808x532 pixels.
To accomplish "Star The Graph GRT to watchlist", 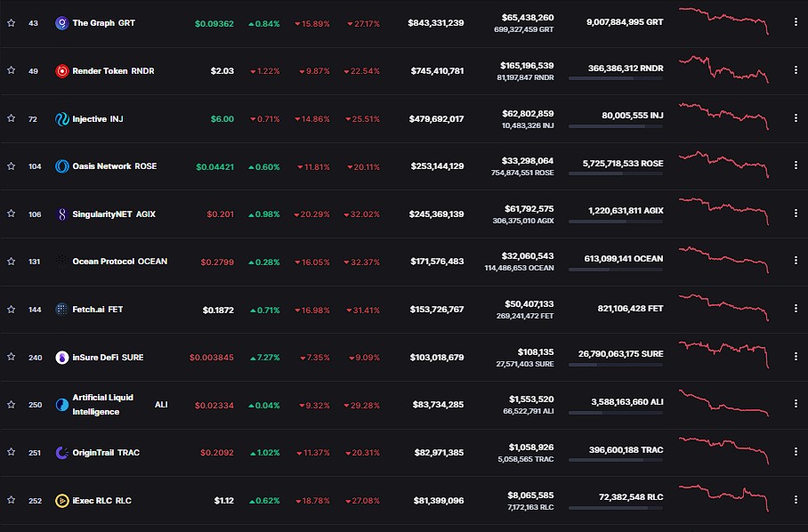I will coord(11,23).
